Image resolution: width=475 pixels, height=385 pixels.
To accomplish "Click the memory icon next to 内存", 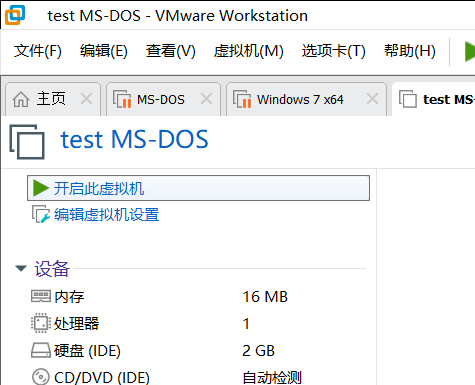I will (x=41, y=297).
